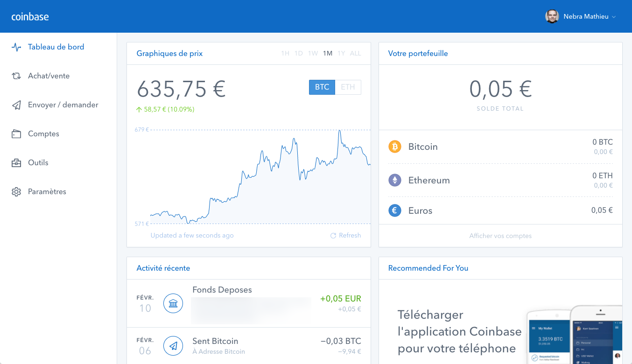Screen dimensions: 632x364
Task: Select the 1H chart range
Action: tap(285, 53)
